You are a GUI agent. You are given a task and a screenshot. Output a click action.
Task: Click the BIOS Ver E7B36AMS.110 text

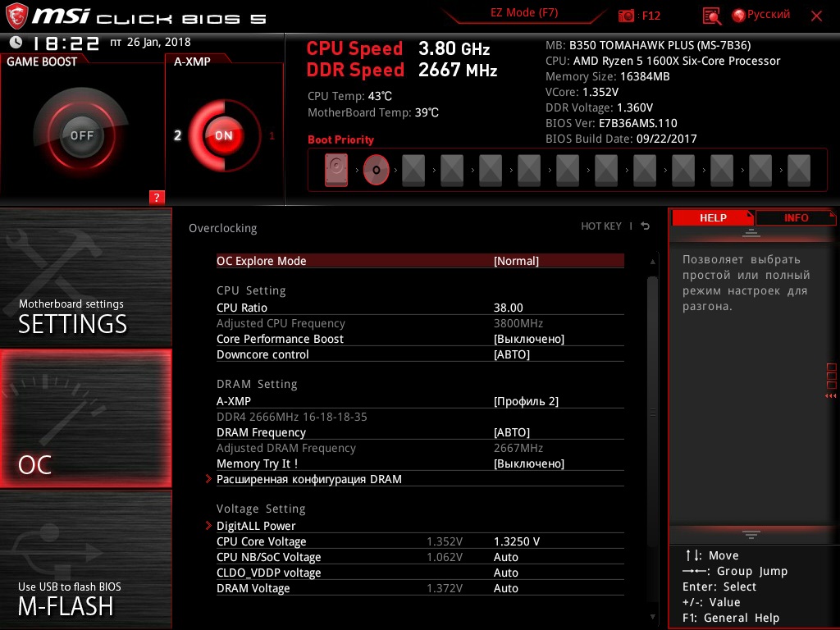pos(611,123)
